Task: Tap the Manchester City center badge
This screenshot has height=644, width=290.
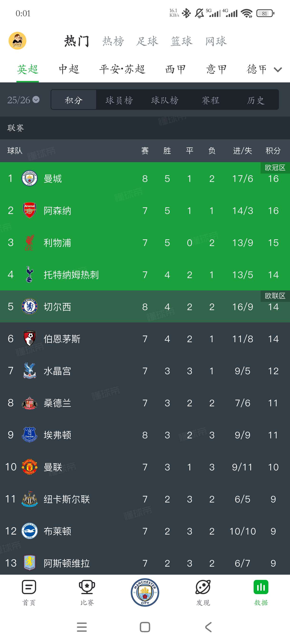Action: (145, 592)
